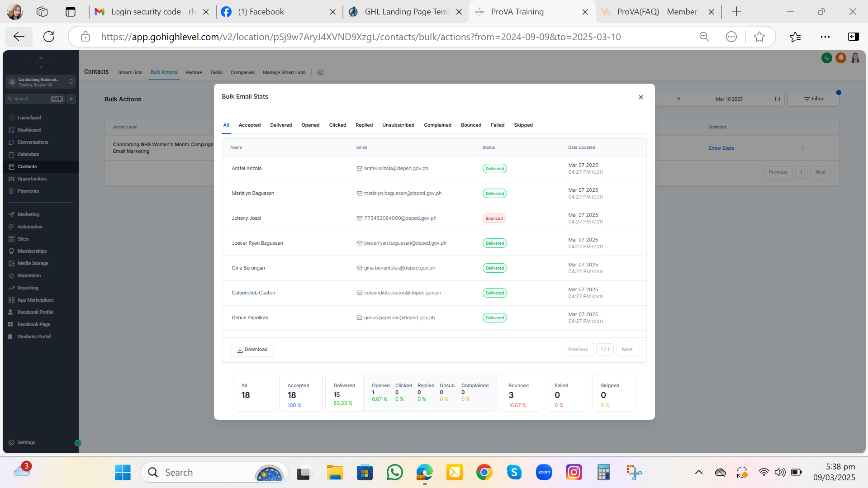The height and width of the screenshot is (488, 868).
Task: Open Sites in the sidebar
Action: 23,239
